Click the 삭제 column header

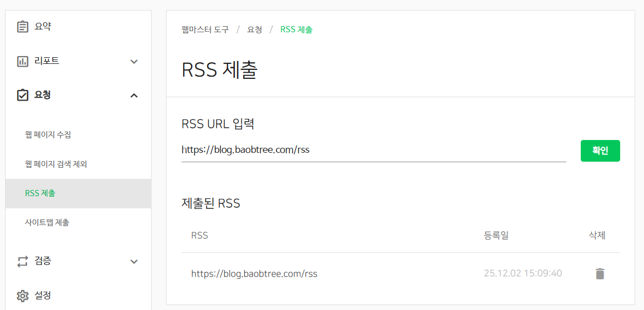point(597,236)
